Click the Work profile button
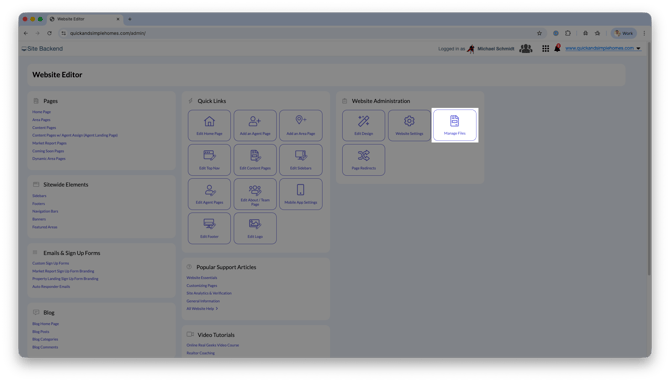The image size is (670, 382). (624, 33)
